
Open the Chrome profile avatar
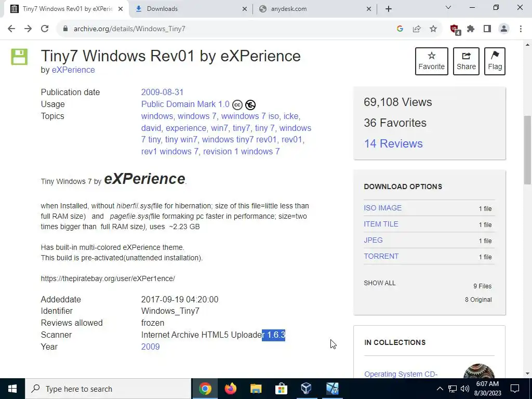pyautogui.click(x=504, y=29)
